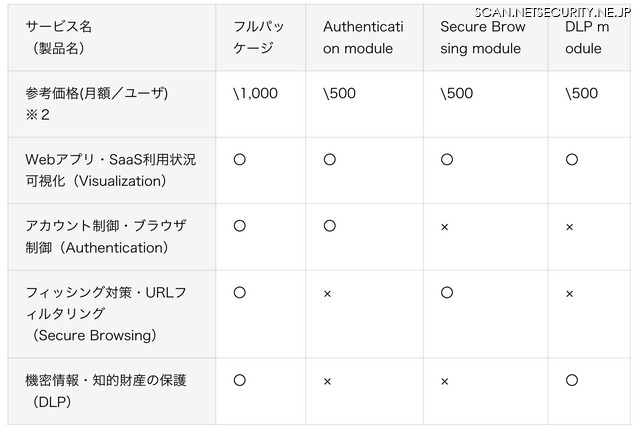The image size is (640, 428).
Task: Click the \1,000 price for フルパッケージ
Action: point(255,93)
